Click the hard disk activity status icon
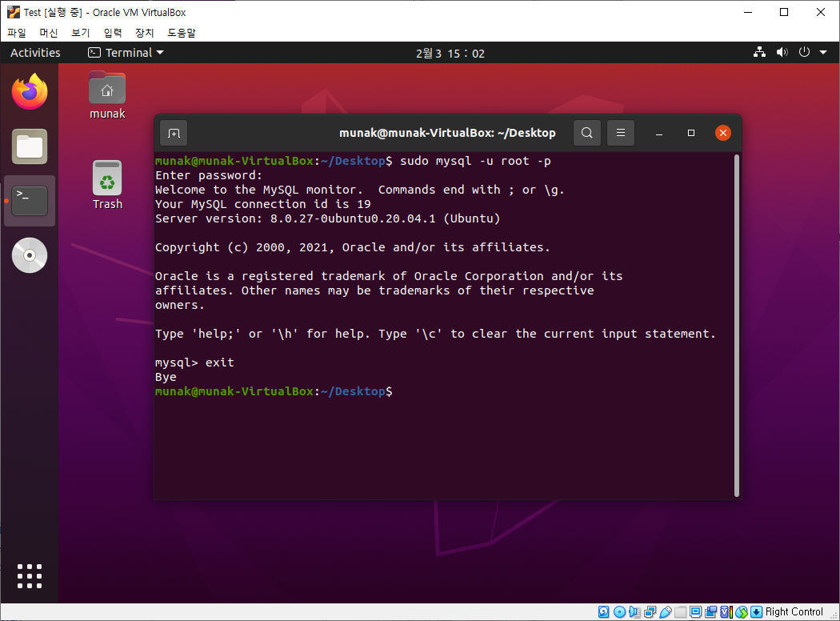Image resolution: width=840 pixels, height=621 pixels. [604, 612]
